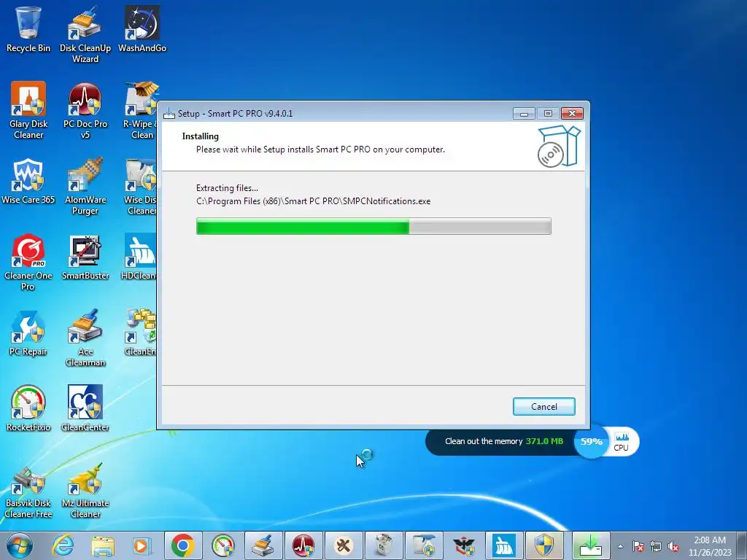
Task: Open Wise Disk Cleaner desktop shortcut
Action: (x=140, y=187)
